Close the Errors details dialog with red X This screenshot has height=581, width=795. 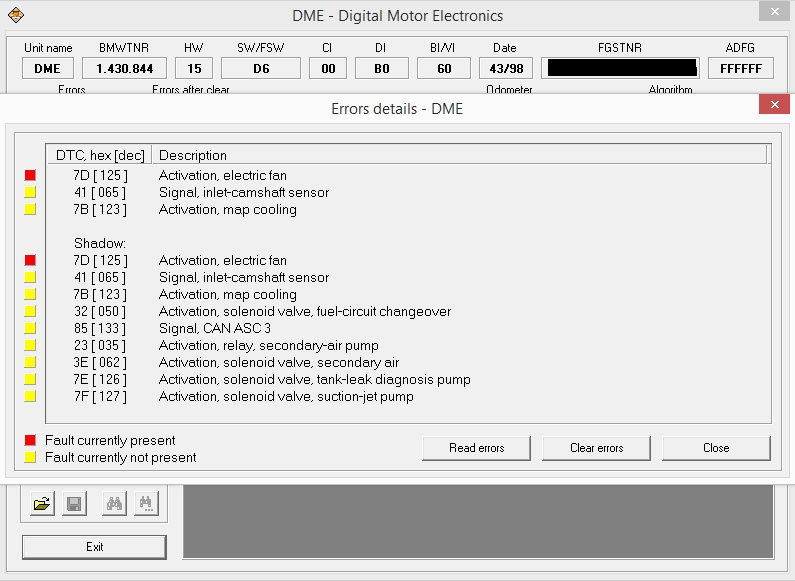774,104
